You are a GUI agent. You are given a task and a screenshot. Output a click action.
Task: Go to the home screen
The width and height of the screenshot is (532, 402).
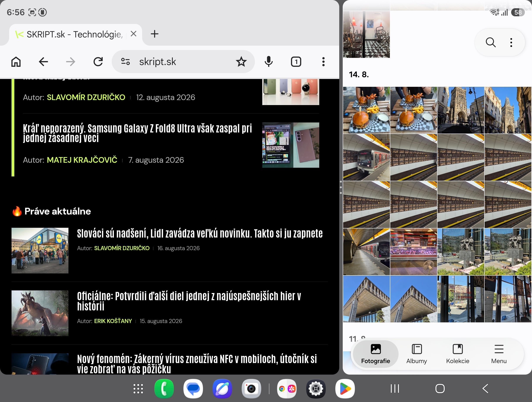click(x=440, y=389)
